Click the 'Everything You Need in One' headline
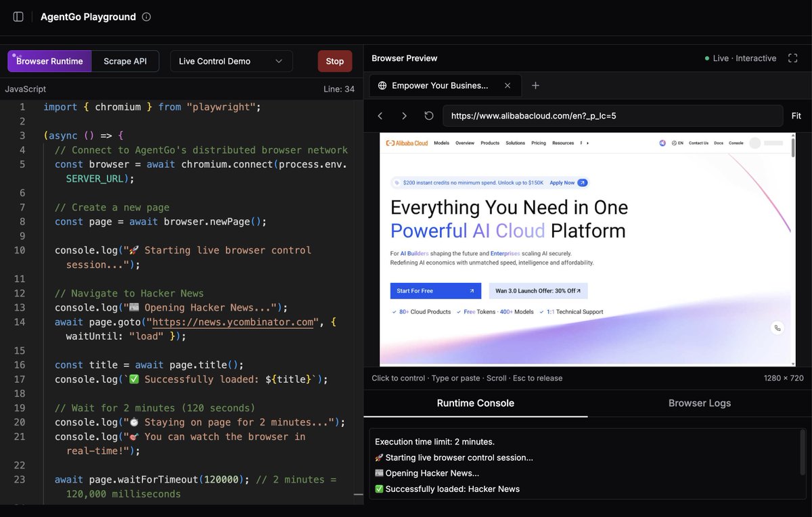812x517 pixels. click(510, 207)
